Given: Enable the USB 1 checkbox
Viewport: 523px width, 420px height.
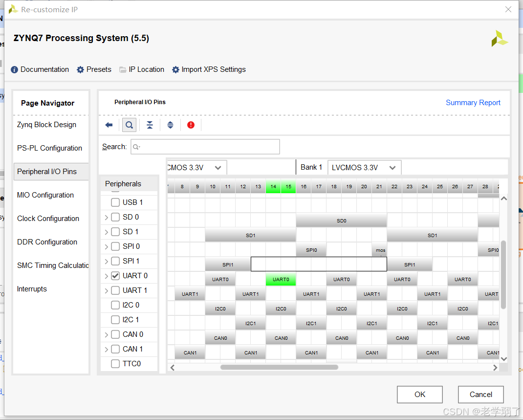Looking at the screenshot, I should [x=115, y=202].
